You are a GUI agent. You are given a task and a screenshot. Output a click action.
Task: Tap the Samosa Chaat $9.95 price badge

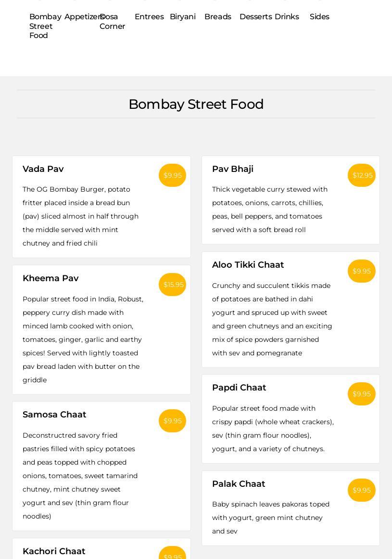(x=172, y=421)
